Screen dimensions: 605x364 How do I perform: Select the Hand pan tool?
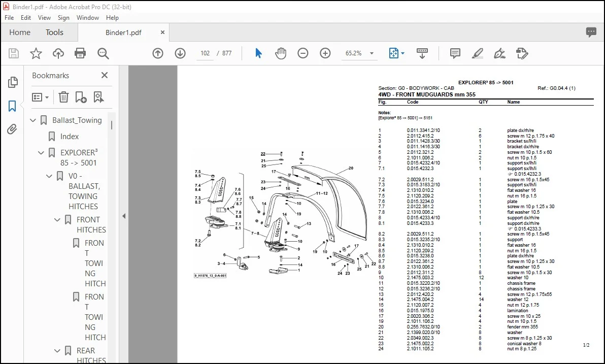(x=281, y=53)
